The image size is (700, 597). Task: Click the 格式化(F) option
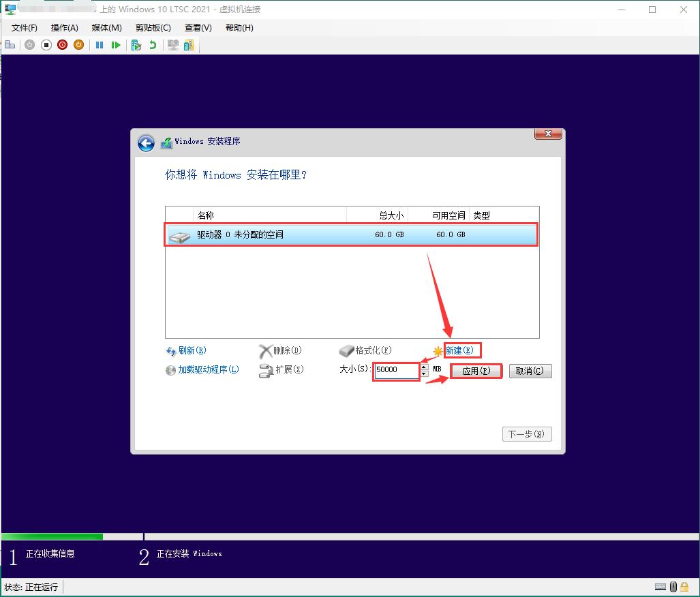pyautogui.click(x=365, y=350)
